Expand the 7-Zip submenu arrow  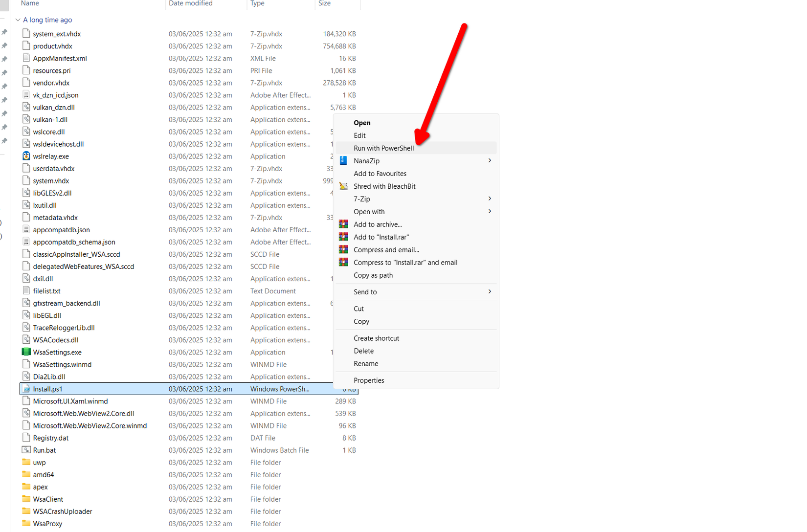pyautogui.click(x=490, y=199)
